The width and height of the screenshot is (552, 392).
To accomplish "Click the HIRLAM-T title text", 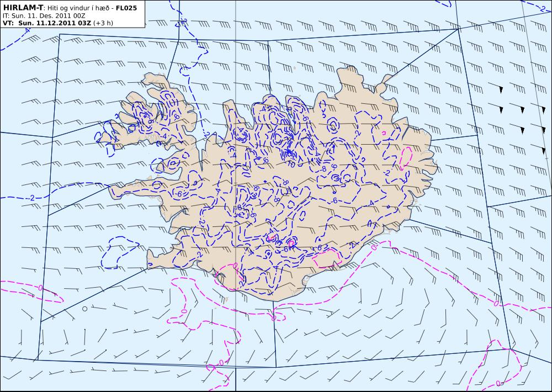I will click(23, 7).
